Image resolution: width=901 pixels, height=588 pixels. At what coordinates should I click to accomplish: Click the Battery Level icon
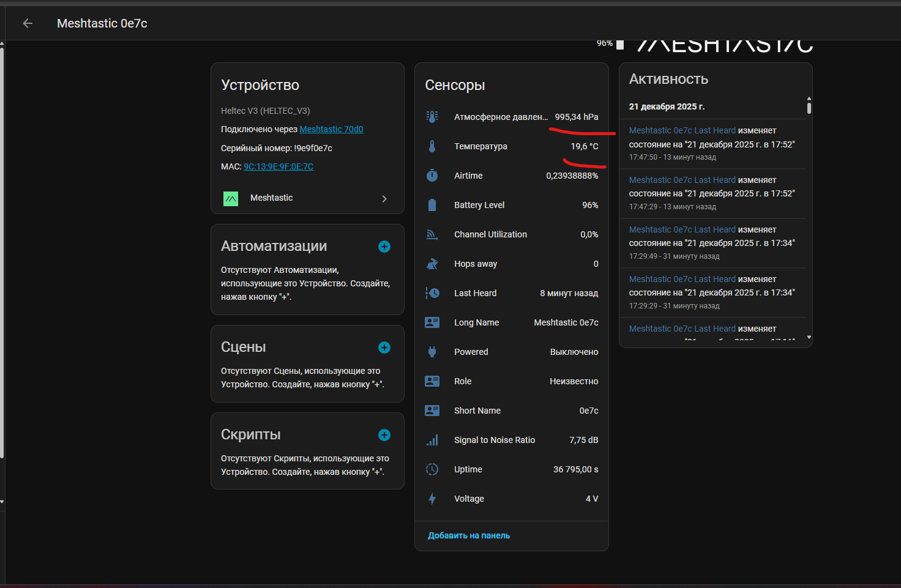coord(432,205)
